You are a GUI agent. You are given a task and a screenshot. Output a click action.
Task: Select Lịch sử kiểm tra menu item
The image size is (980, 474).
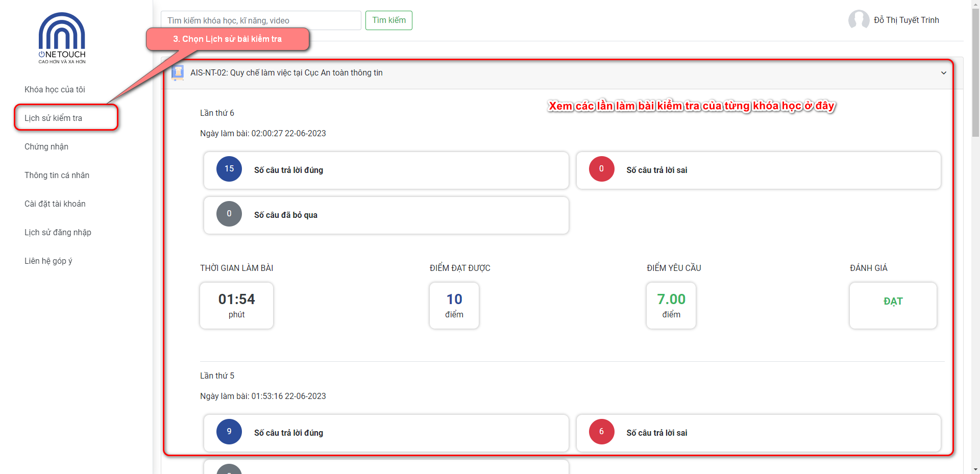coord(54,118)
